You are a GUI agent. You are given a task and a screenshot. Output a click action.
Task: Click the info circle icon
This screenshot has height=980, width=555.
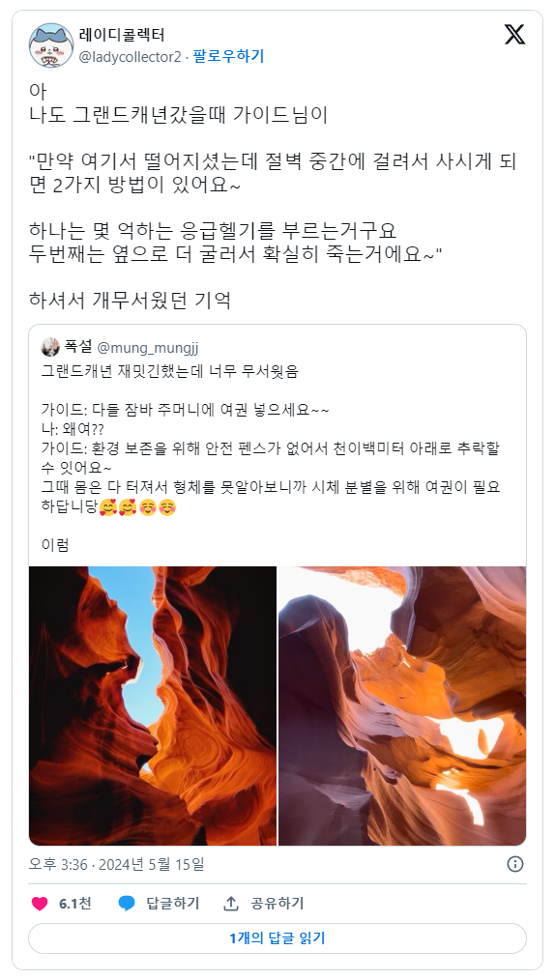pyautogui.click(x=515, y=864)
